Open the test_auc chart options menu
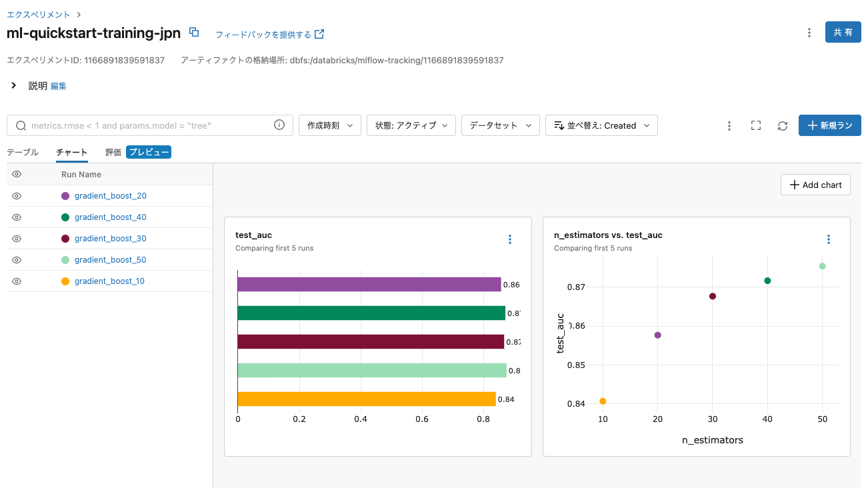 click(510, 239)
